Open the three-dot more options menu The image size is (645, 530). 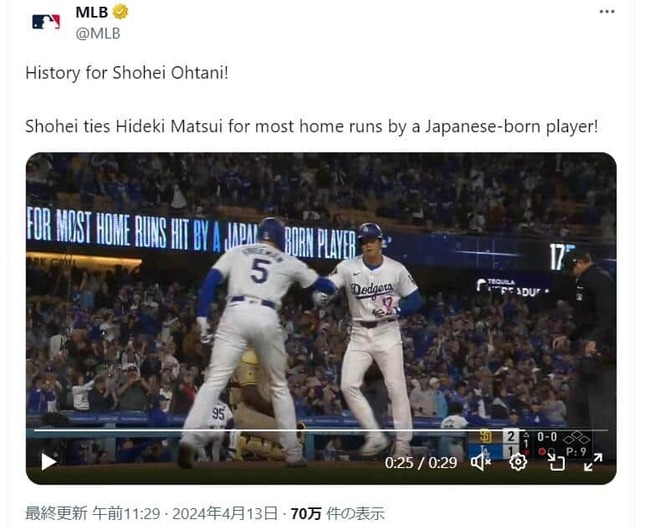(607, 12)
